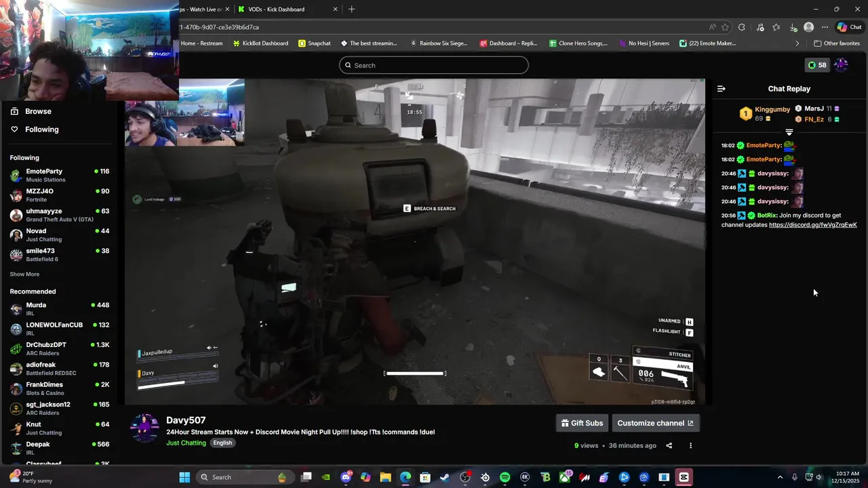Viewport: 868px width, 488px height.
Task: Open the Davy507 channel name link
Action: 186,420
